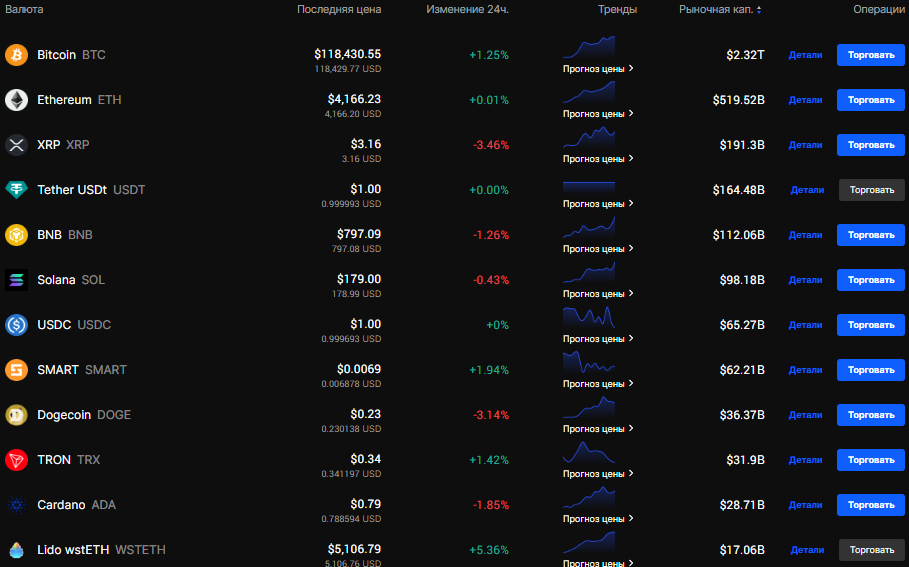Expand SMART price forecast
Screen dimensions: 909x567
[598, 384]
